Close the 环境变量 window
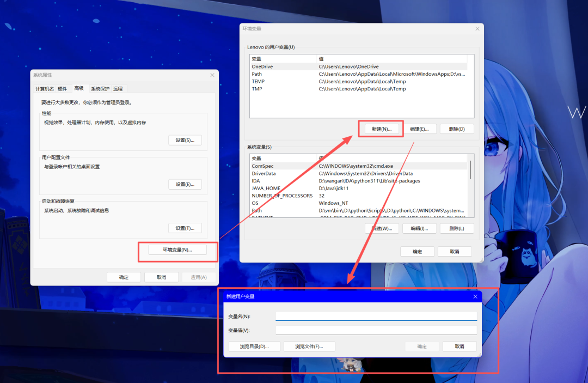This screenshot has height=383, width=588. tap(477, 28)
